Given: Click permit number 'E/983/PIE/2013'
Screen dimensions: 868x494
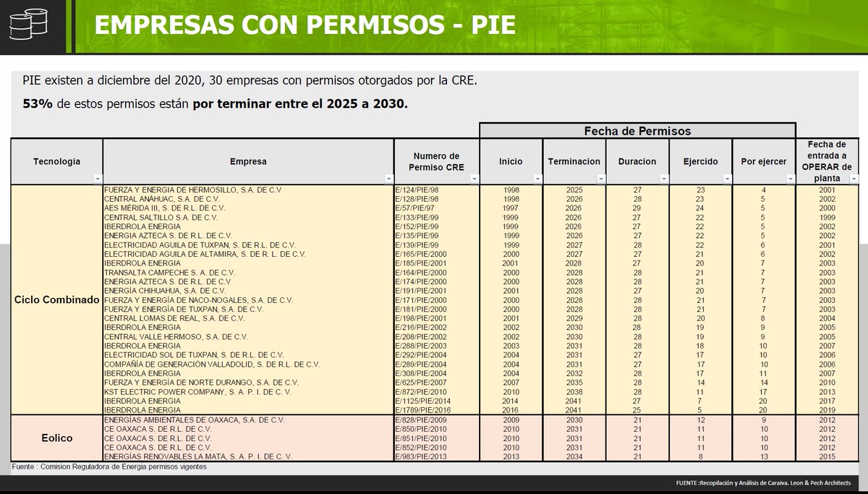Looking at the screenshot, I should point(421,456).
